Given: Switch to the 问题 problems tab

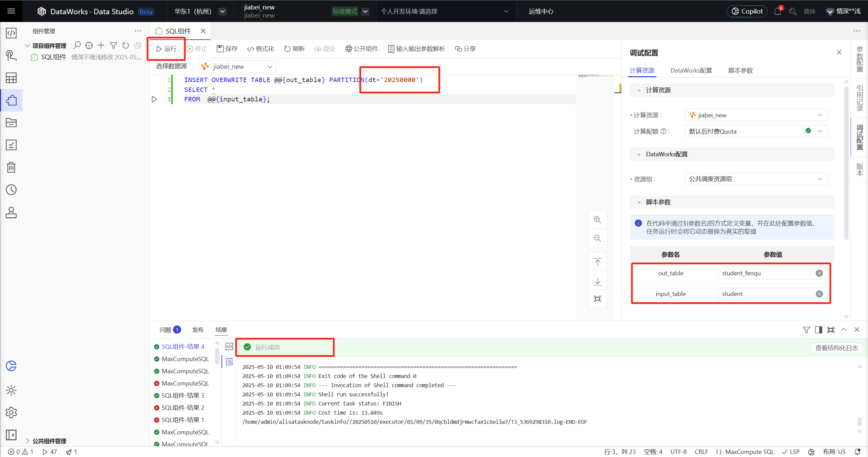Looking at the screenshot, I should [166, 330].
